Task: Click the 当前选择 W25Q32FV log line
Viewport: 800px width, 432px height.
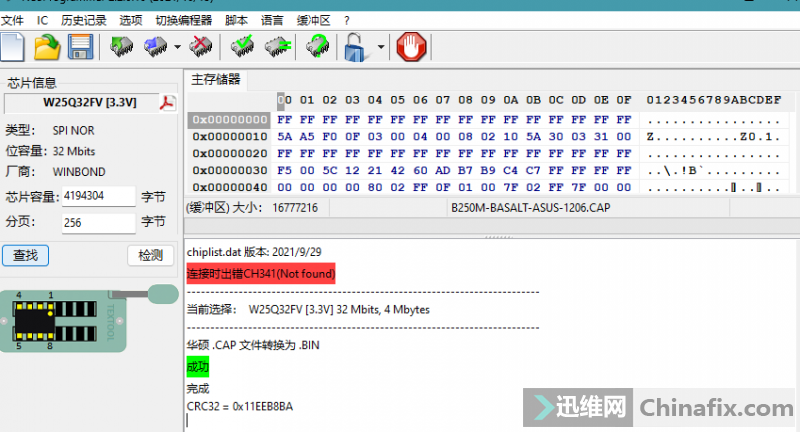Action: (x=308, y=310)
